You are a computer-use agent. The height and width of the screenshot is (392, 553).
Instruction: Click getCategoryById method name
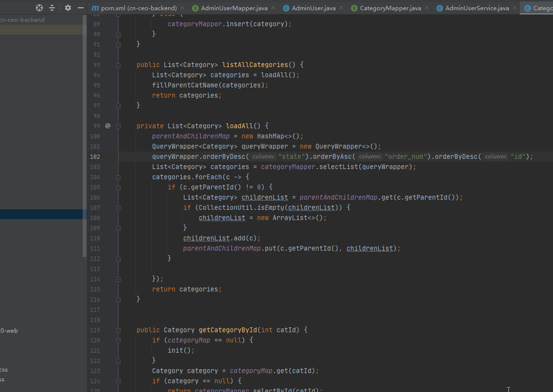[x=228, y=330]
